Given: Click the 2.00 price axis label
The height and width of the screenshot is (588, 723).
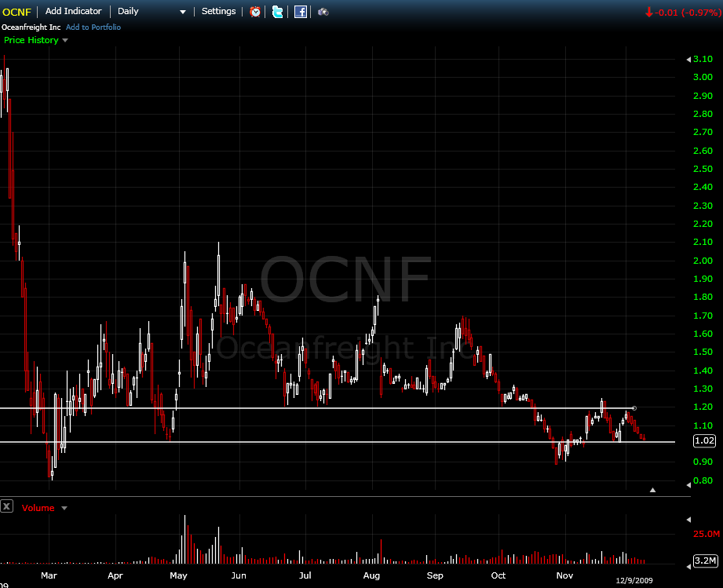Looking at the screenshot, I should coord(703,261).
